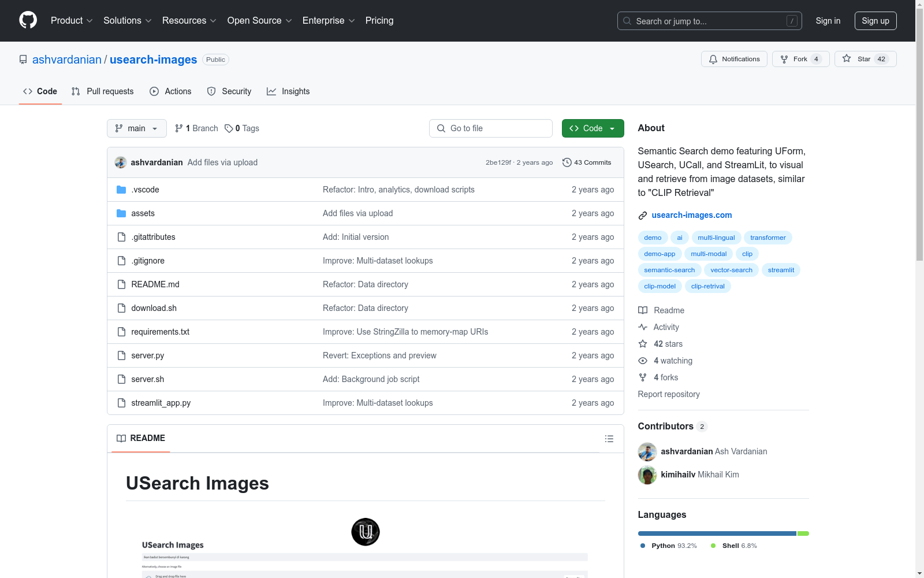
Task: Visit the usearch-images.com website link
Action: [692, 215]
